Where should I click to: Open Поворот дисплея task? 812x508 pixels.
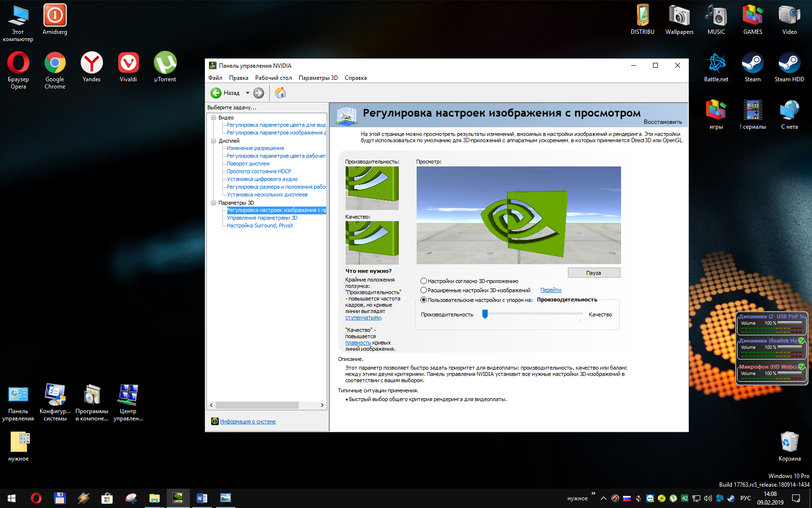[x=248, y=164]
